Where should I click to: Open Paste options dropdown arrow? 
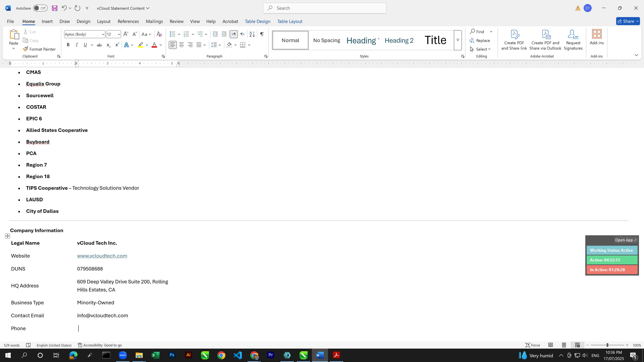click(13, 48)
